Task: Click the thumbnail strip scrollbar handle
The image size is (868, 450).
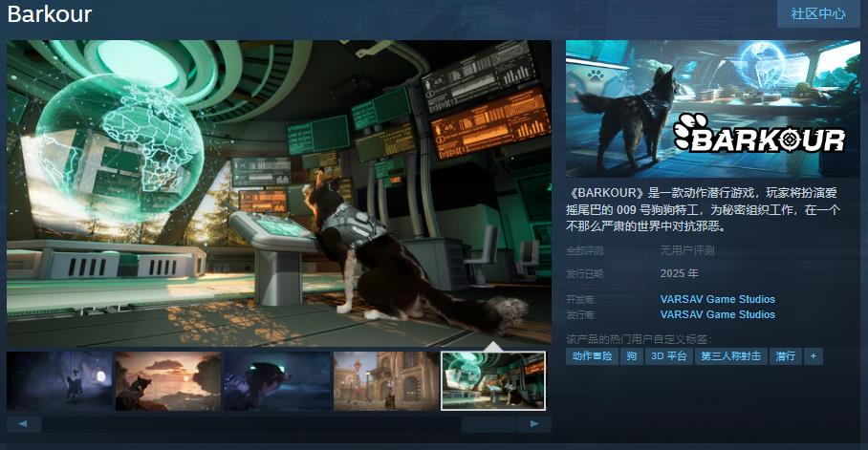Action: (489, 423)
